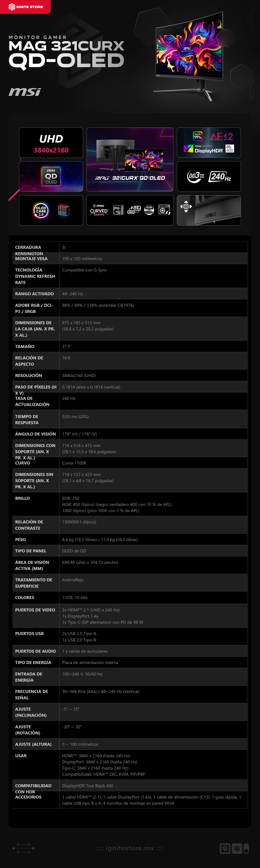
Task: Click the 0.03 ms GTG response icon
Action: point(196,176)
